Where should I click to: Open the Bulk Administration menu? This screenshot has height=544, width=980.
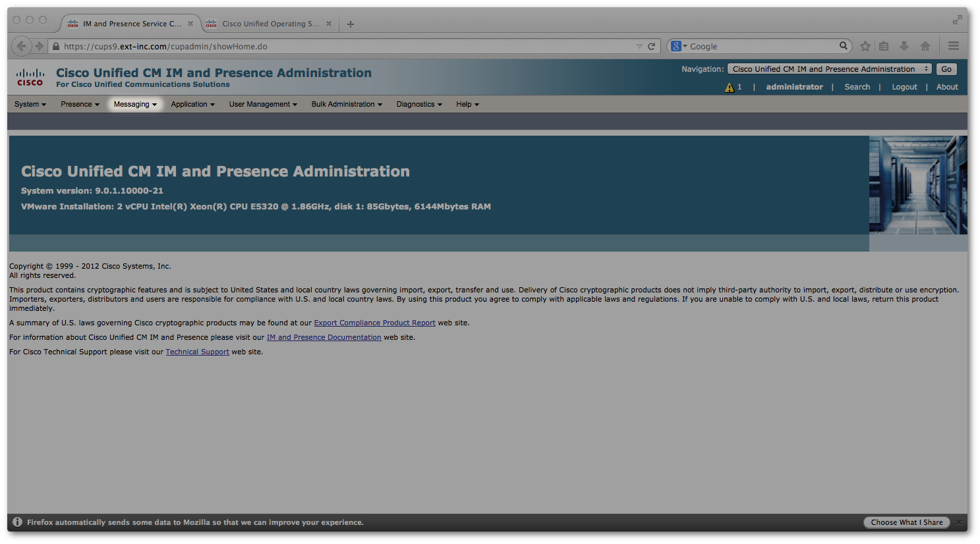(347, 104)
